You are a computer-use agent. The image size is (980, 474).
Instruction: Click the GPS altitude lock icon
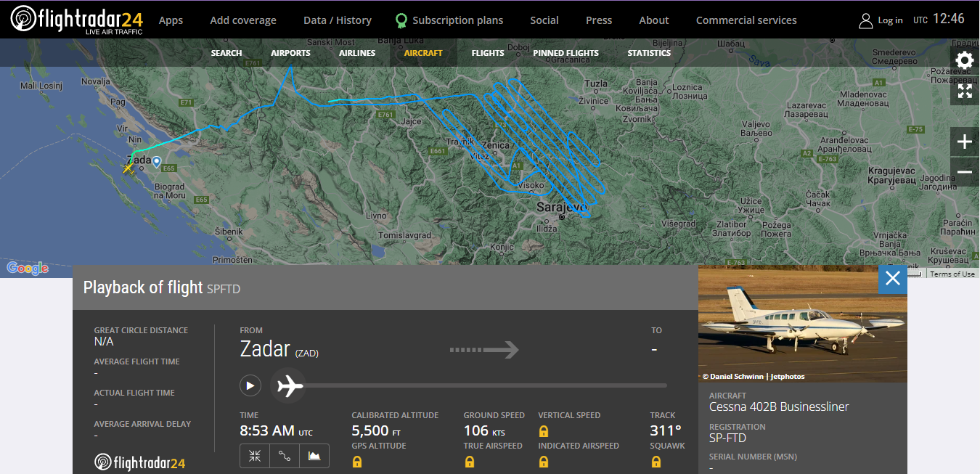(356, 462)
